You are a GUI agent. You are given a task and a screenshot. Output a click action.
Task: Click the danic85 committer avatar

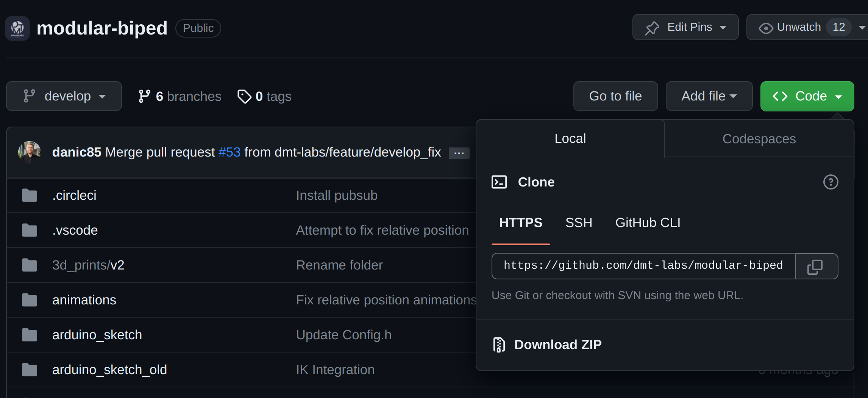[x=29, y=152]
